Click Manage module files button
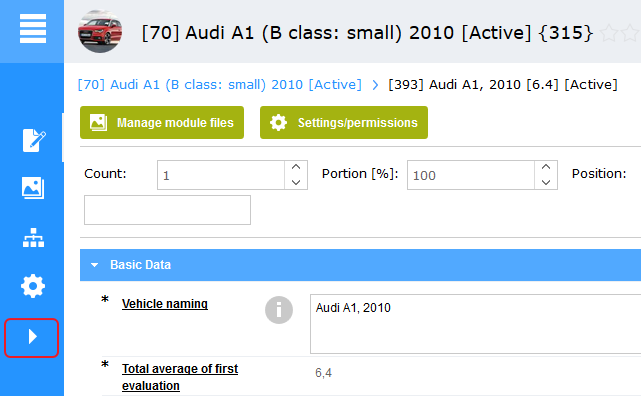 [x=162, y=123]
